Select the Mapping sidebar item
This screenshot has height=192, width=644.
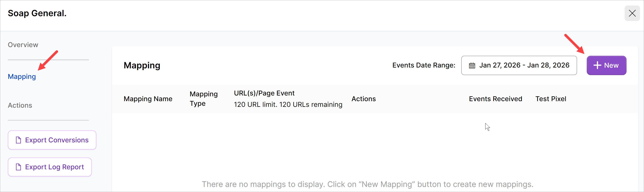click(x=22, y=76)
